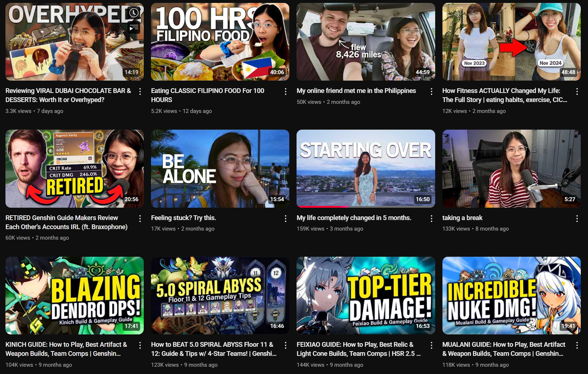Open the STARTING OVER thumbnail

[366, 168]
